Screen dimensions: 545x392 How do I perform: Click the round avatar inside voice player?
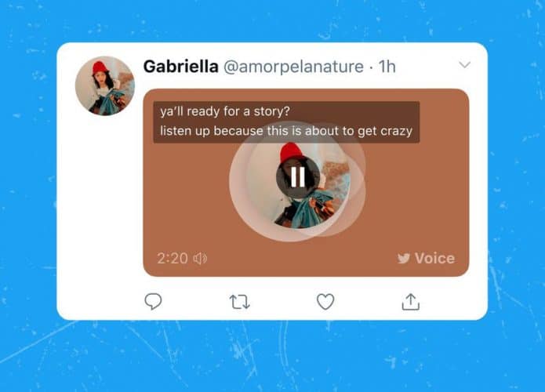point(298,185)
